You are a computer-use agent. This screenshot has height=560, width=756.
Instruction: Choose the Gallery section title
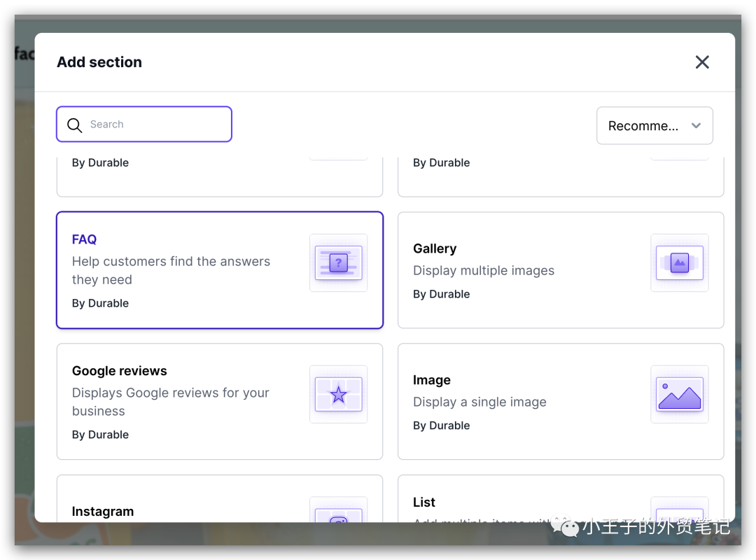435,248
